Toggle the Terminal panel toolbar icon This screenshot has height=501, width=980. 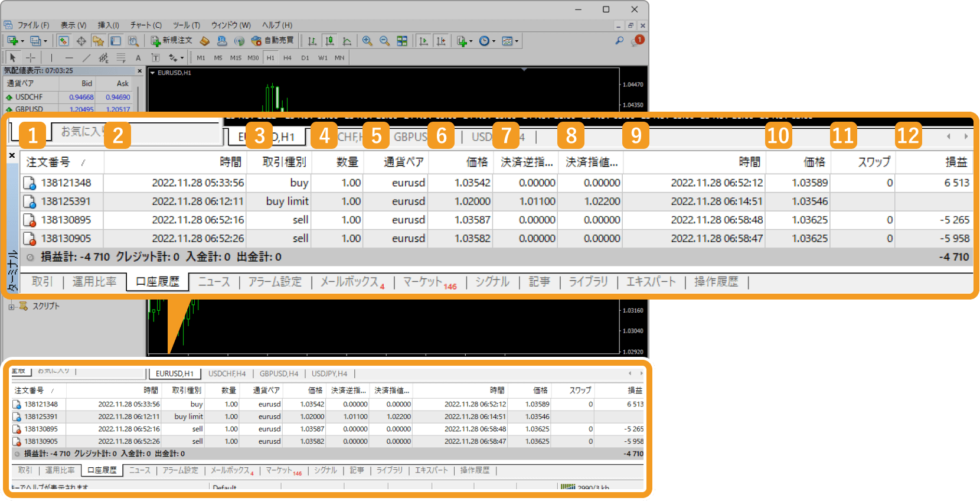pos(116,41)
